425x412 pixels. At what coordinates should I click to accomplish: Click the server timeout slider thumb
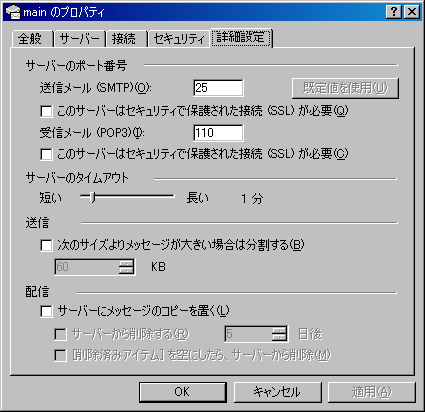[93, 197]
